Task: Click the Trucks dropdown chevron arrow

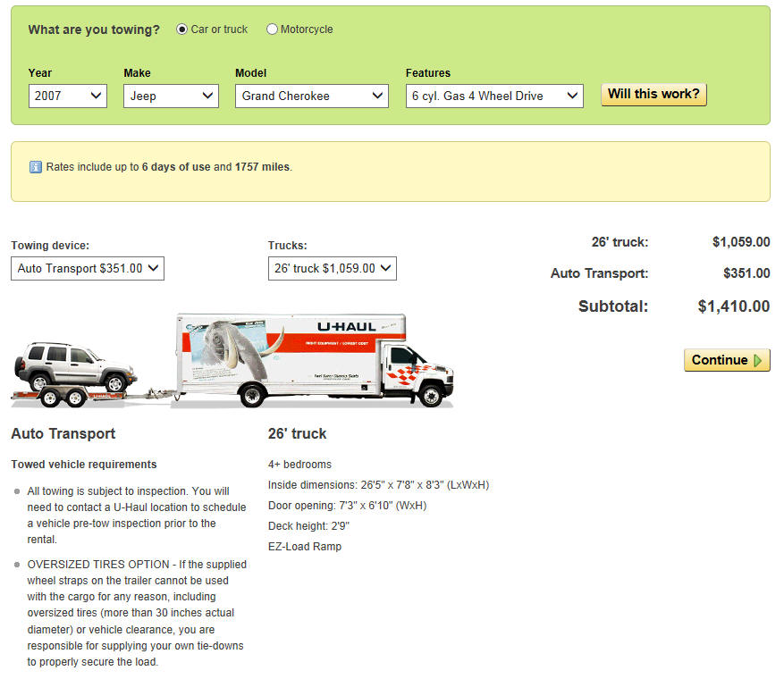Action: coord(385,268)
